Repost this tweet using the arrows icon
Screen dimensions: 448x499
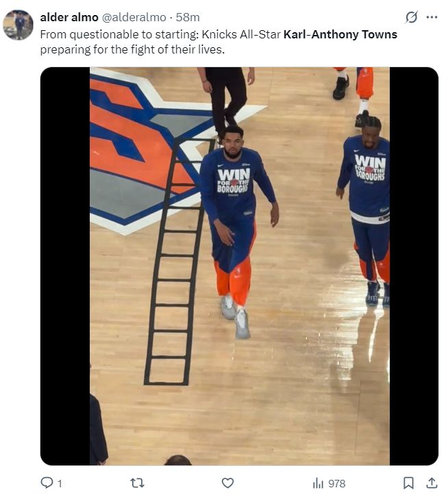click(138, 483)
